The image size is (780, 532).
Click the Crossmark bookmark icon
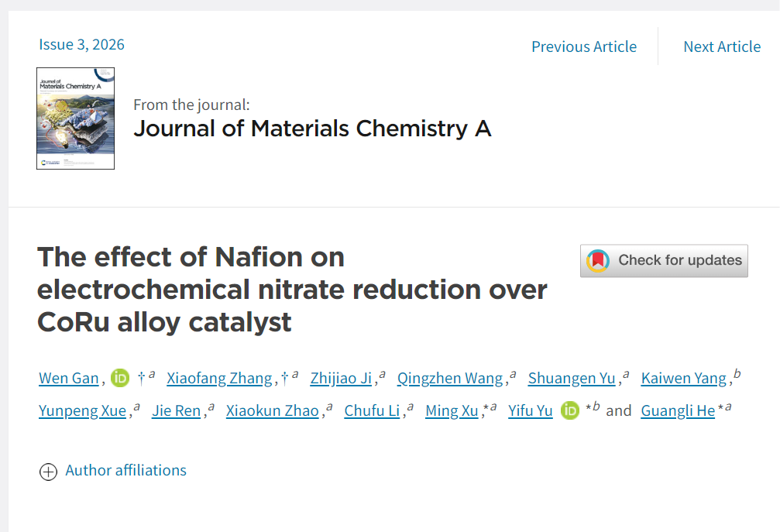[x=598, y=260]
